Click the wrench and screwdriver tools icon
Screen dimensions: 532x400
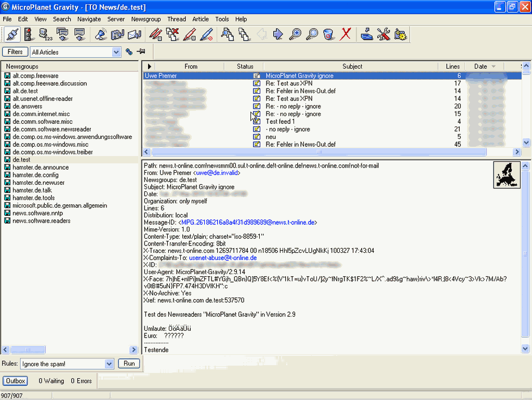383,35
